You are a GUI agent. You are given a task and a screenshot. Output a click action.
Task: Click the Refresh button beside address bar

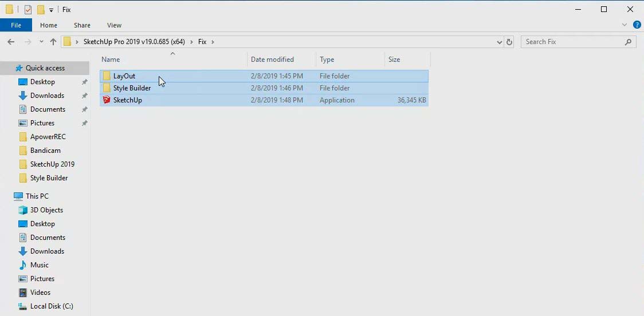click(509, 42)
